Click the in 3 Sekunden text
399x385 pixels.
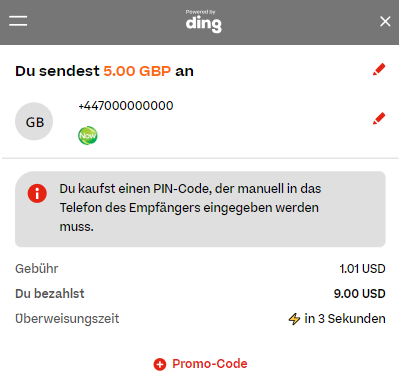[x=345, y=319]
